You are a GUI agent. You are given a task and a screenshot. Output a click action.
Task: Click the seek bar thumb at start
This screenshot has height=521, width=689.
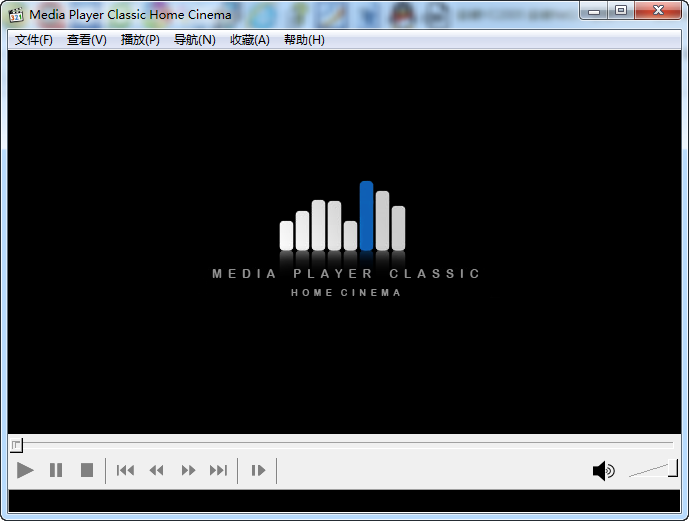(x=16, y=445)
